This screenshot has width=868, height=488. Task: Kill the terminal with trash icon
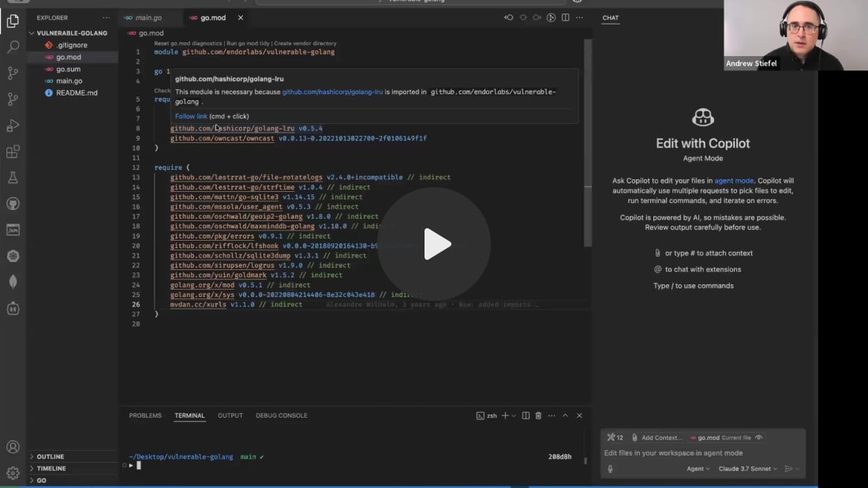[538, 415]
